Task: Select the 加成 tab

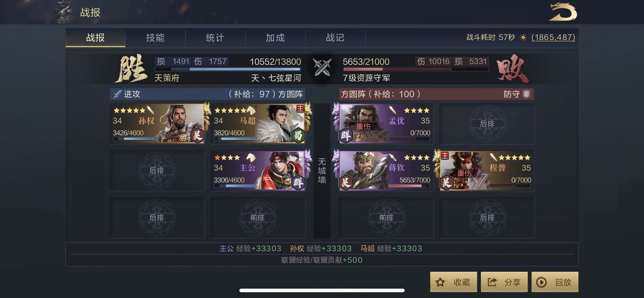Action: (x=275, y=37)
